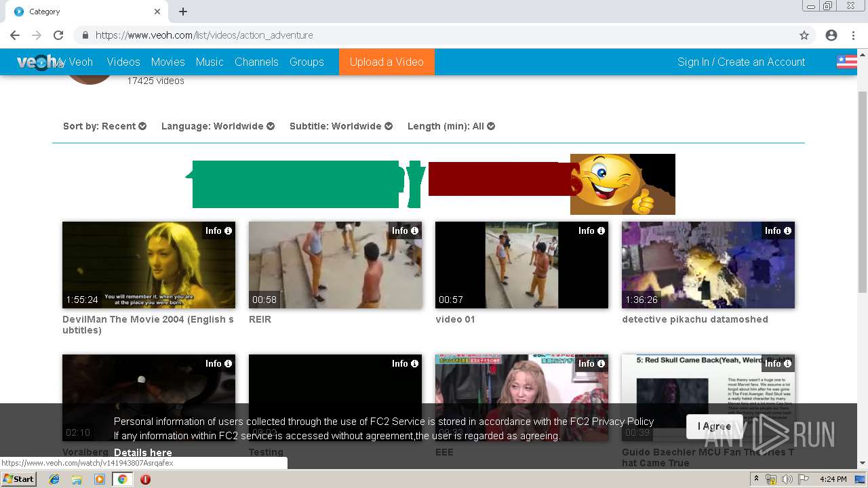This screenshot has width=868, height=488.
Task: Open Chrome three-dot menu
Action: pos(852,35)
